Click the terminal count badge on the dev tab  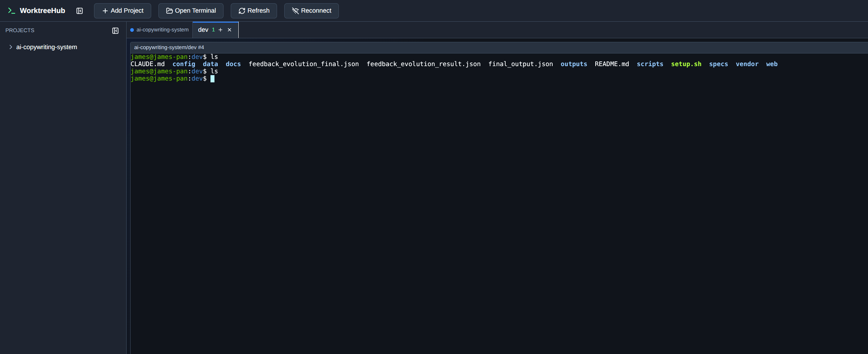(x=213, y=30)
